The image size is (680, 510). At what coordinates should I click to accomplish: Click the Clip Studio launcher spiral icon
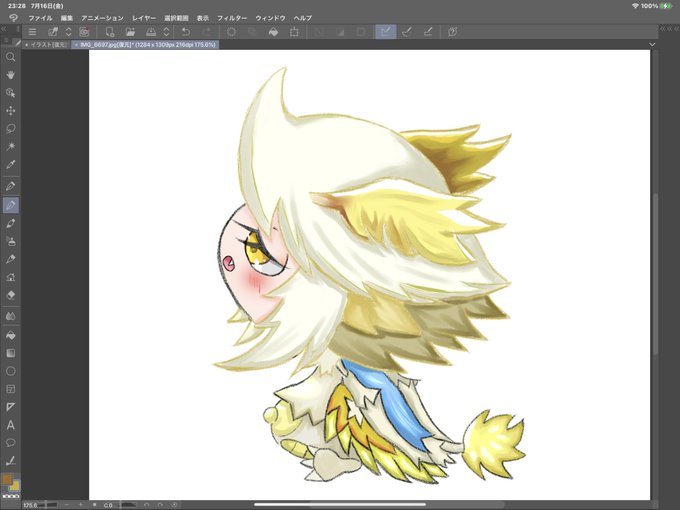click(x=84, y=32)
